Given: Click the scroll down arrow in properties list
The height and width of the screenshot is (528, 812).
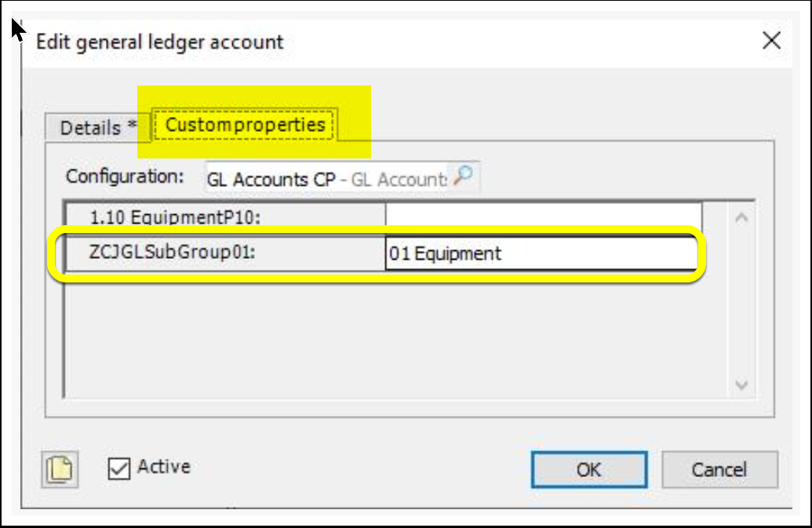Looking at the screenshot, I should pos(741,384).
